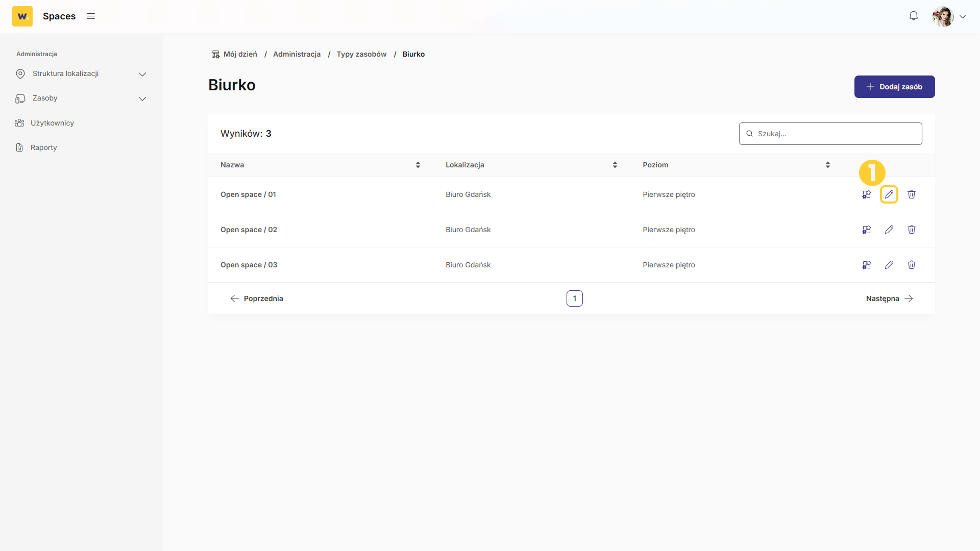This screenshot has width=980, height=551.
Task: Edit Open space / 03 with the pencil icon
Action: point(889,265)
